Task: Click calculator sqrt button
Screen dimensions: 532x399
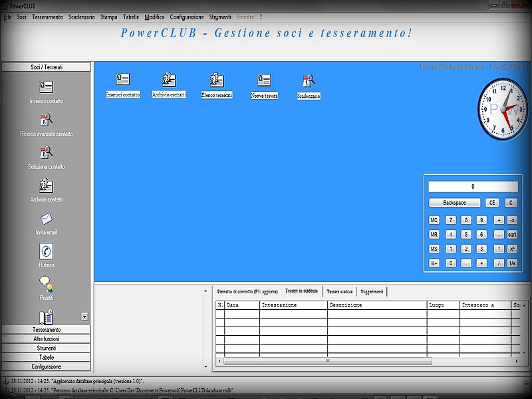Action: tap(512, 235)
